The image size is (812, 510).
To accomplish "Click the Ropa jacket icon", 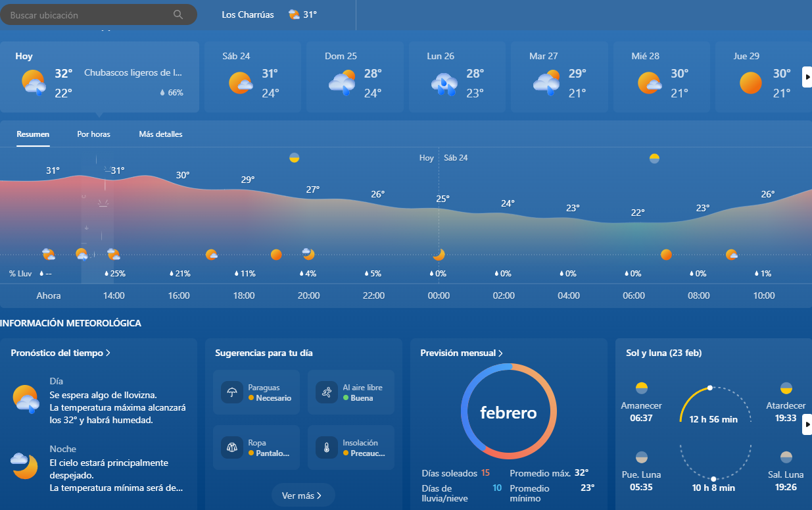I will pyautogui.click(x=232, y=448).
